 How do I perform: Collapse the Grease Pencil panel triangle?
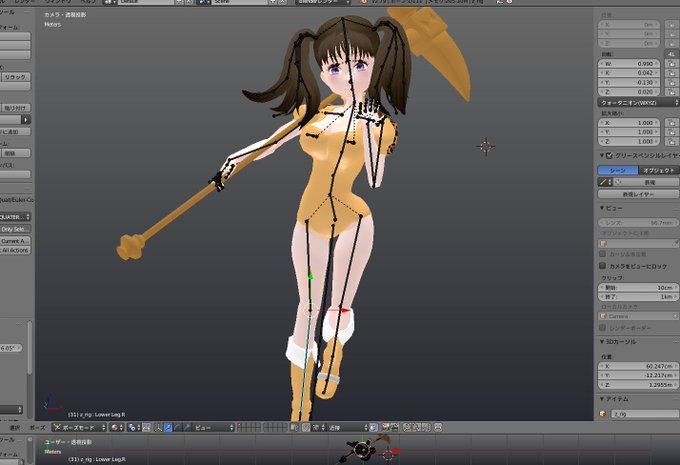602,155
